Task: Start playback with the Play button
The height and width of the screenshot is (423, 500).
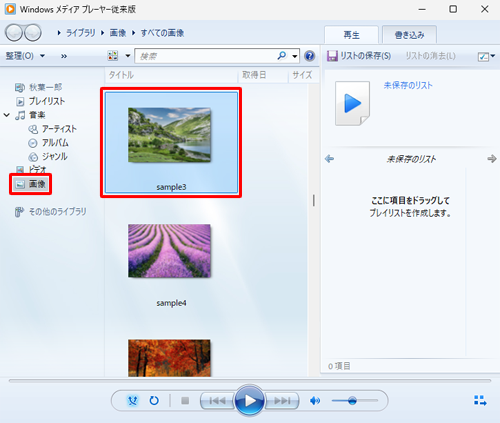Action: [250, 400]
